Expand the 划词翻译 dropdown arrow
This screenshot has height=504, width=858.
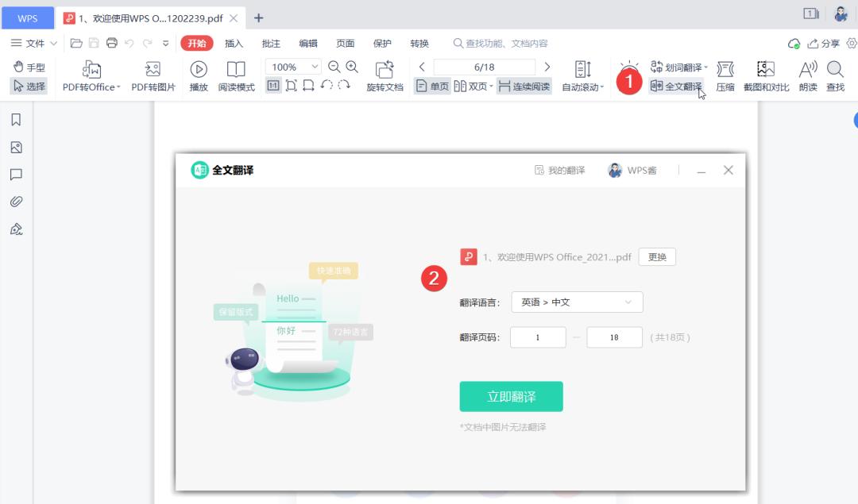[x=705, y=67]
